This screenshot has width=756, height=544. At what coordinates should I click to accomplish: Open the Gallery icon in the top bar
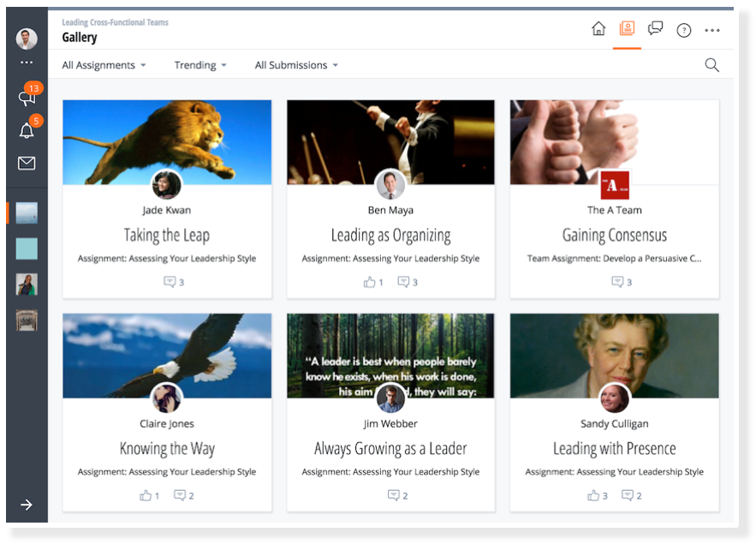pyautogui.click(x=627, y=29)
